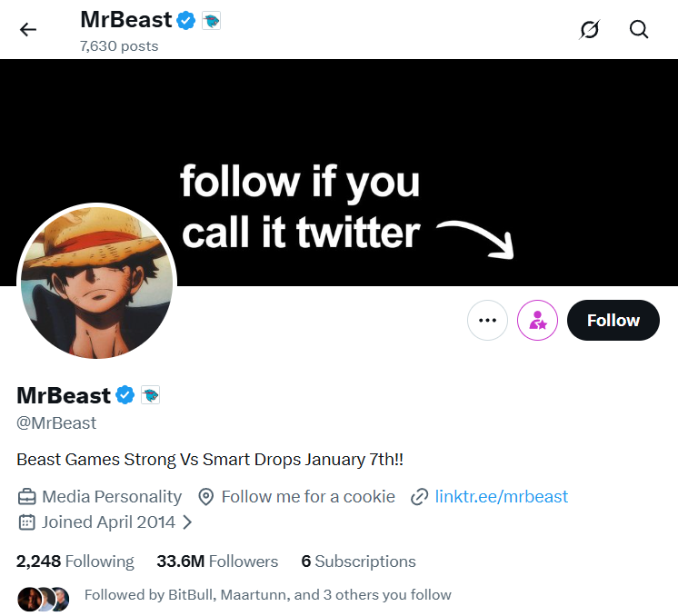
Task: Click the mutual followers avatar stack
Action: click(43, 598)
